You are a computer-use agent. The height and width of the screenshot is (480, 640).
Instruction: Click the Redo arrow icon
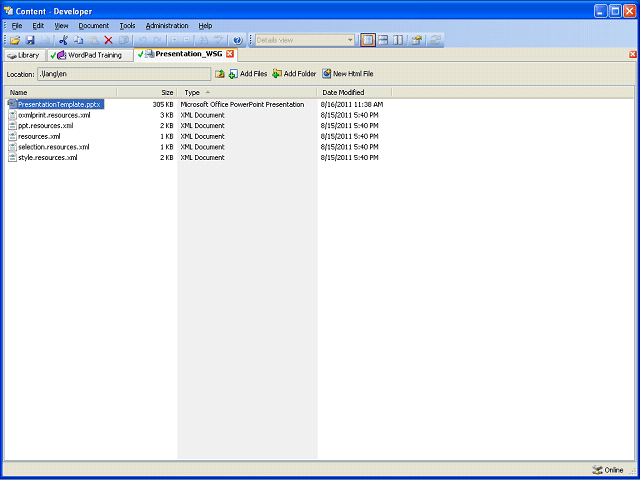157,40
